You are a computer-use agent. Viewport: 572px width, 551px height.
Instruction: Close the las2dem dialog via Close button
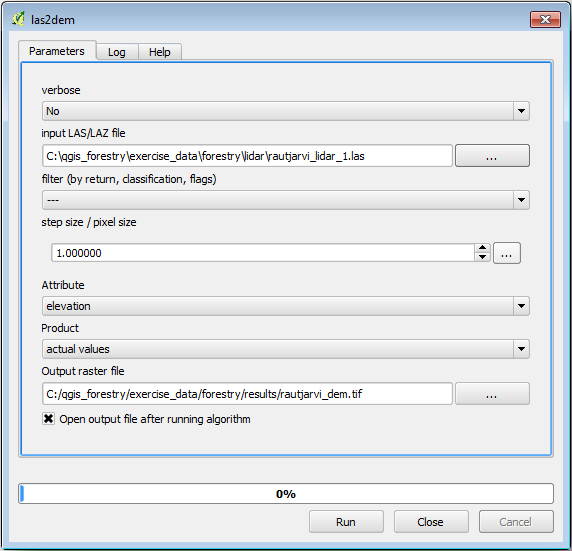[431, 522]
